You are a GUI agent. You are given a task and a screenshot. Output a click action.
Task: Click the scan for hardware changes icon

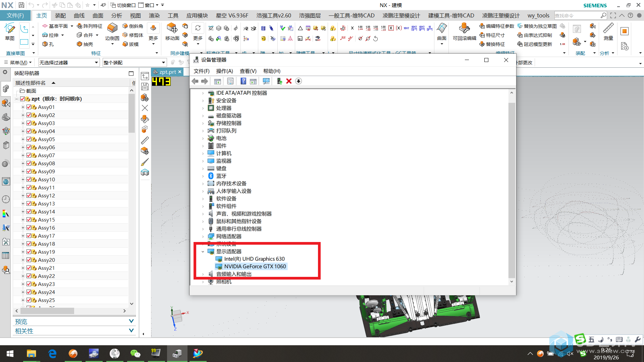[266, 81]
